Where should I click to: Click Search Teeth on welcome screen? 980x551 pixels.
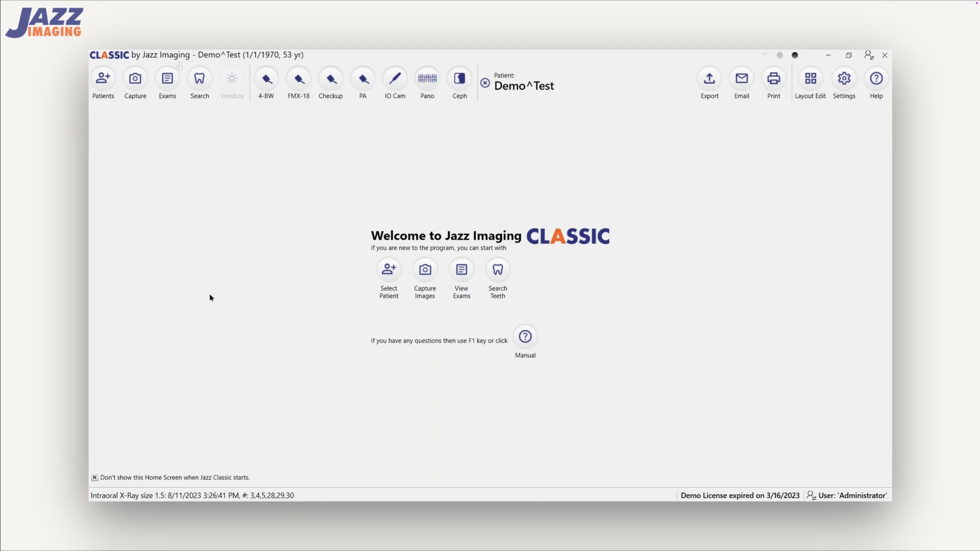498,270
